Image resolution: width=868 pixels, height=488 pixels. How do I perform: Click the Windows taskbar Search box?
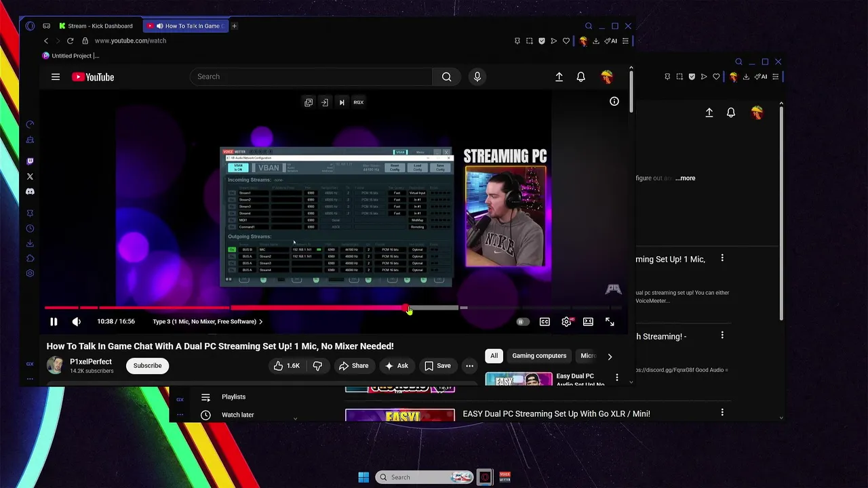click(425, 477)
